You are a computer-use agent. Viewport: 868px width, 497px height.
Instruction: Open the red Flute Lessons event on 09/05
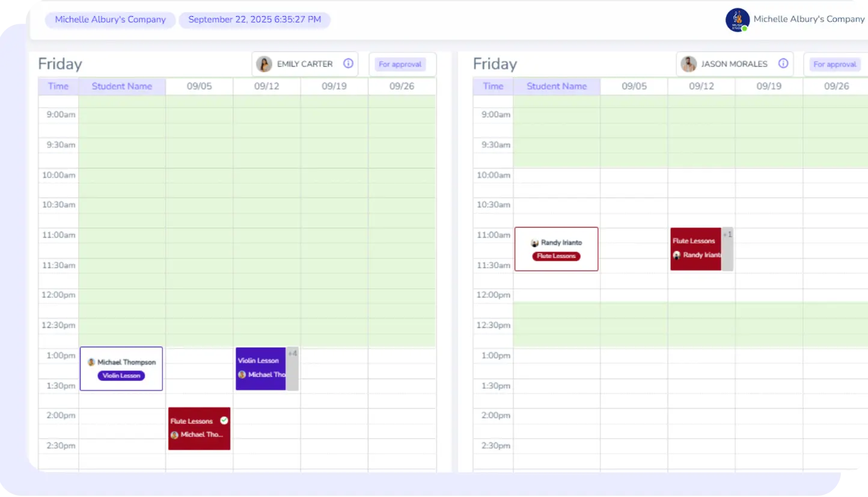pyautogui.click(x=199, y=428)
